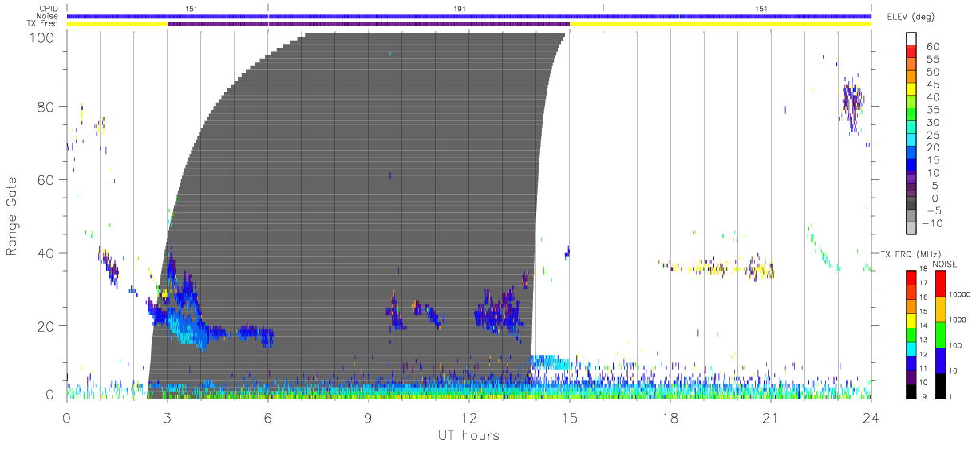Click the purple scatter cluster near gate 80
Viewport: 980px width, 452px height.
(853, 99)
